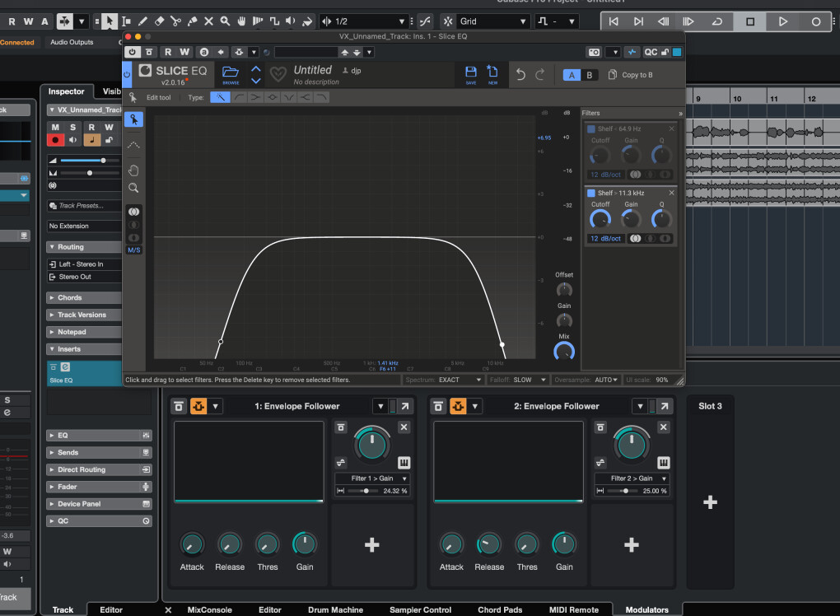
Task: Open the Grid snap type dropdown
Action: pos(492,21)
